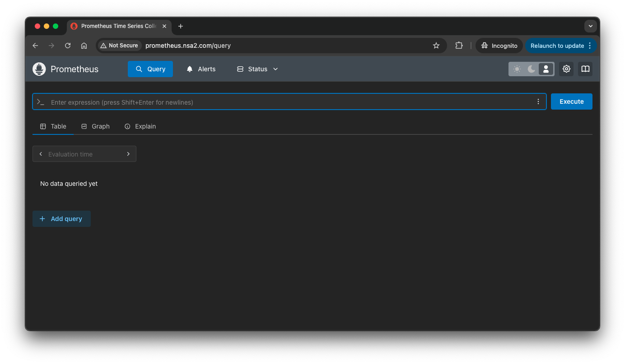
Task: Go to the Alerts page
Action: pyautogui.click(x=201, y=69)
